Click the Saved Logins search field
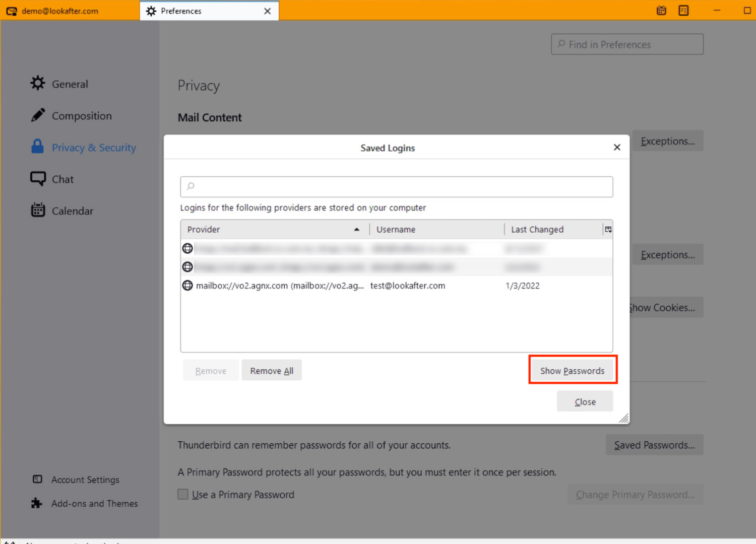 click(397, 187)
